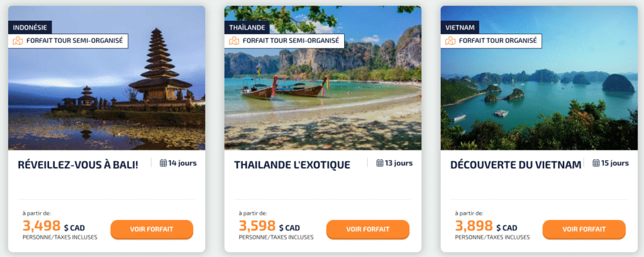Select the Thaïlande country tag

247,27
